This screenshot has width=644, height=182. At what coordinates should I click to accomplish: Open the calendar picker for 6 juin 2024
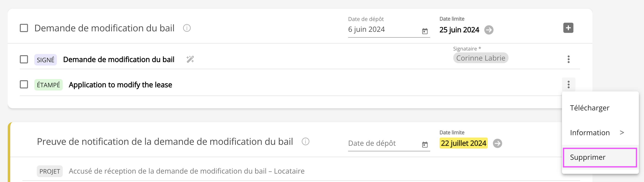click(425, 31)
